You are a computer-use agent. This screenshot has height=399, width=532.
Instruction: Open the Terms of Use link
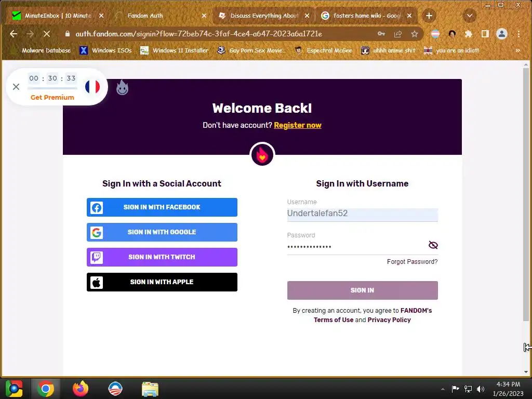(333, 320)
